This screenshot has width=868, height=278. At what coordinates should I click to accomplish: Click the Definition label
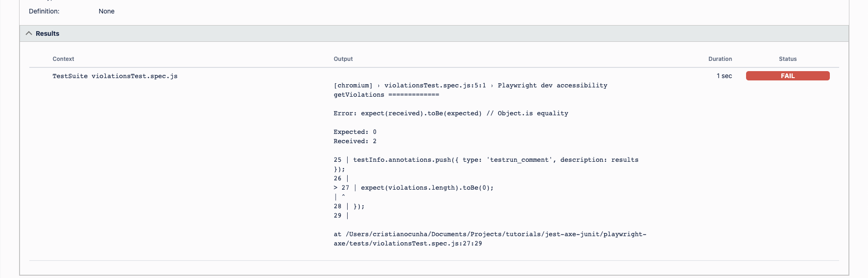click(x=44, y=11)
